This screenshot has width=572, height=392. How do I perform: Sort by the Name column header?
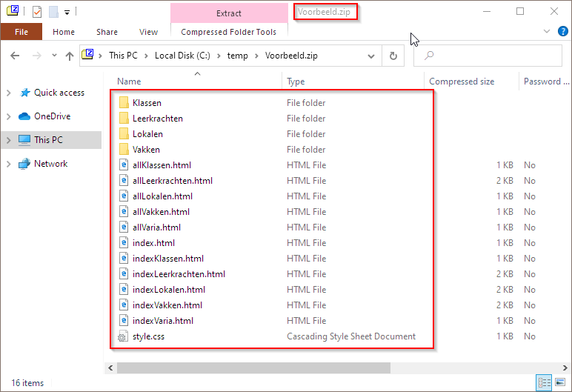point(129,82)
